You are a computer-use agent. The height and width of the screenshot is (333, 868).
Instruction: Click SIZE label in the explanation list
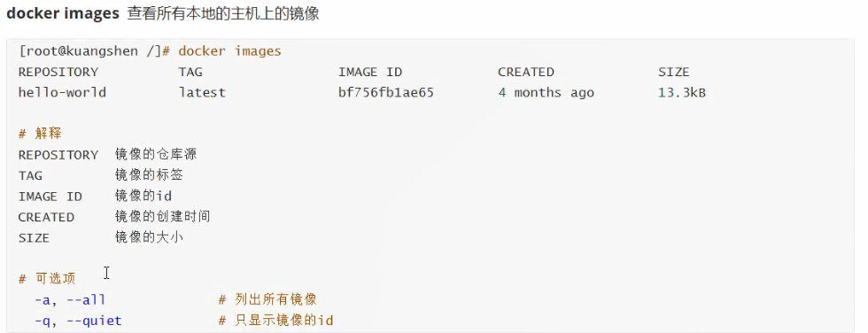coord(34,238)
